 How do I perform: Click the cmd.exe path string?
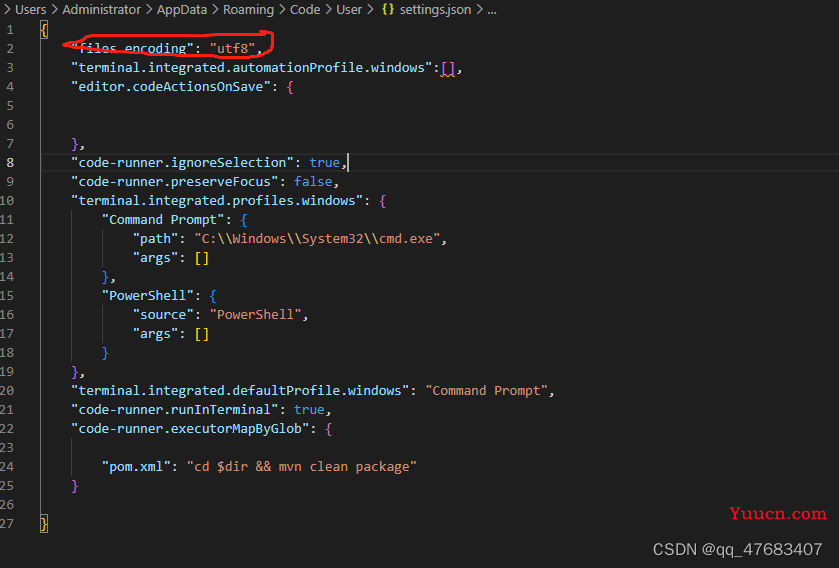pyautogui.click(x=317, y=239)
